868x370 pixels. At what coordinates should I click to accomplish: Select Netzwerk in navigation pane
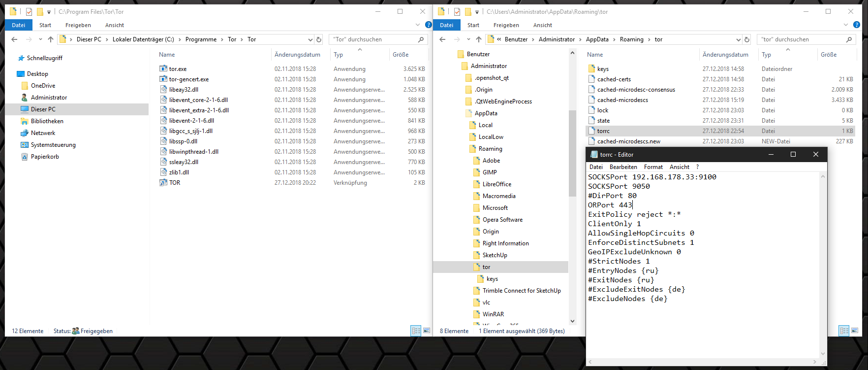[43, 133]
